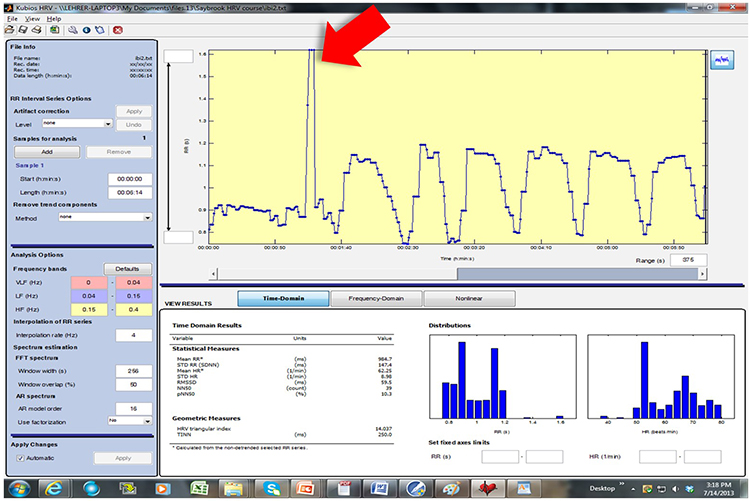The image size is (750, 501).
Task: Open the View menu
Action: pyautogui.click(x=33, y=19)
